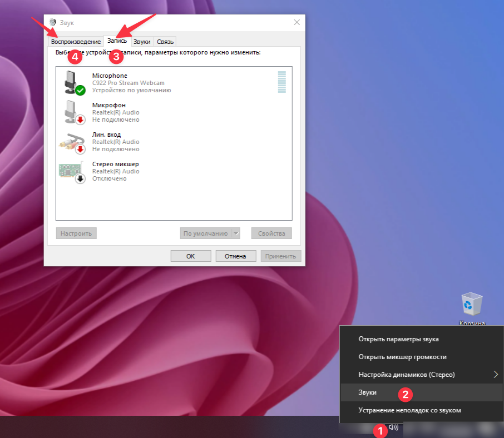Screen dimensions: 504x438
Task: Click the Звуки context menu entry
Action: [422, 392]
